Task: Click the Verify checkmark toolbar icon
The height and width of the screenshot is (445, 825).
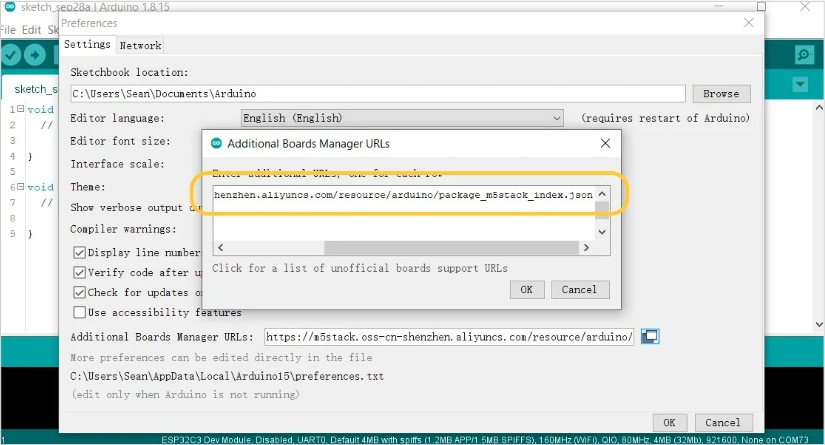Action: point(11,55)
